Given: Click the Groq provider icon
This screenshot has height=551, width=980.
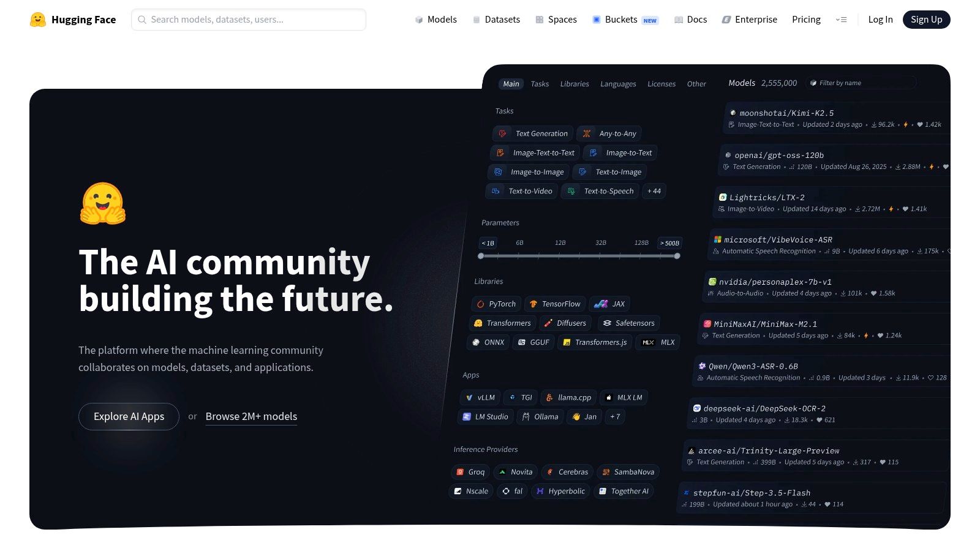Looking at the screenshot, I should 460,472.
